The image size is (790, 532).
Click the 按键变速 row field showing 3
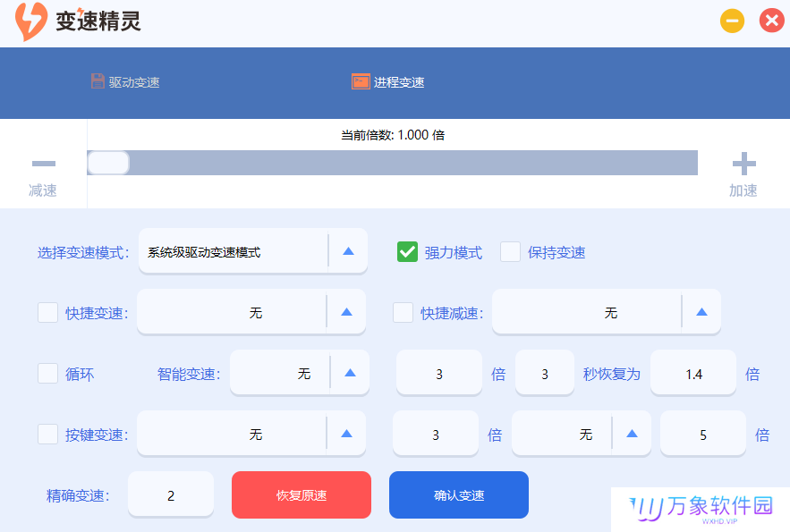point(436,435)
